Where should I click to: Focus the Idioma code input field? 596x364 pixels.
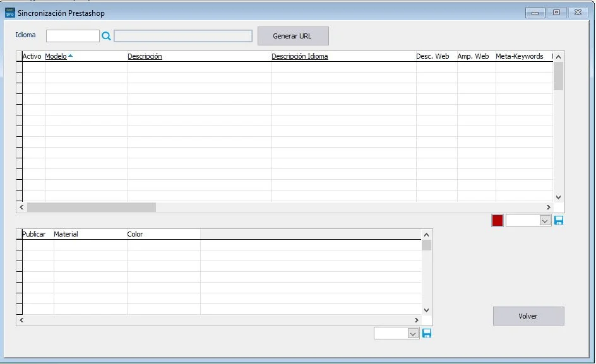[73, 36]
